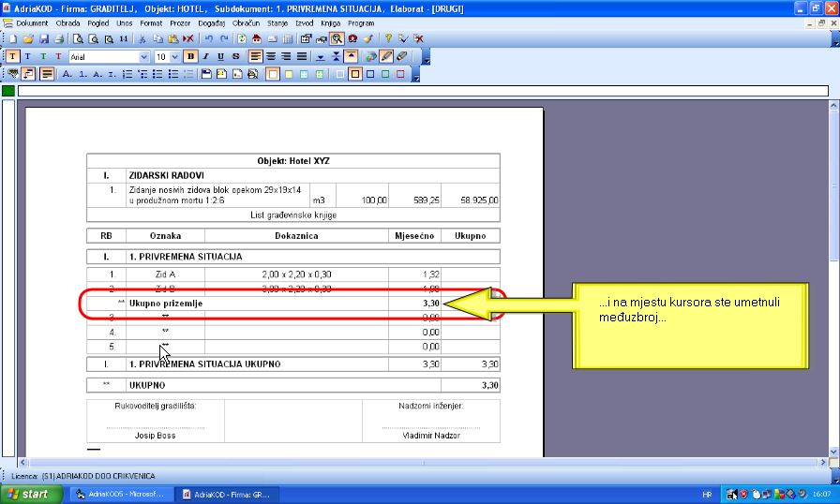The image size is (840, 504).
Task: Expand the standard toolbar overflow arrow
Action: coord(835,39)
